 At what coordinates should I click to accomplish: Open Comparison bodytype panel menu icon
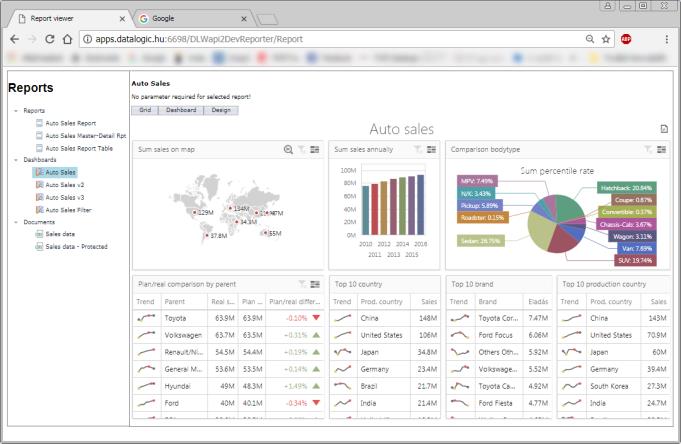(x=661, y=150)
